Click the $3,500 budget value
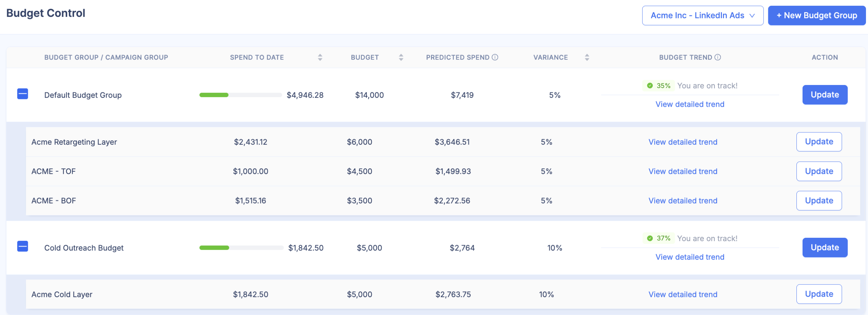The width and height of the screenshot is (868, 315). click(x=359, y=201)
